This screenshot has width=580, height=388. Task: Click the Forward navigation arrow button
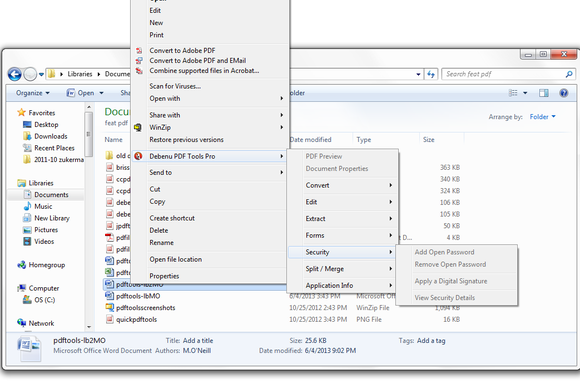30,74
